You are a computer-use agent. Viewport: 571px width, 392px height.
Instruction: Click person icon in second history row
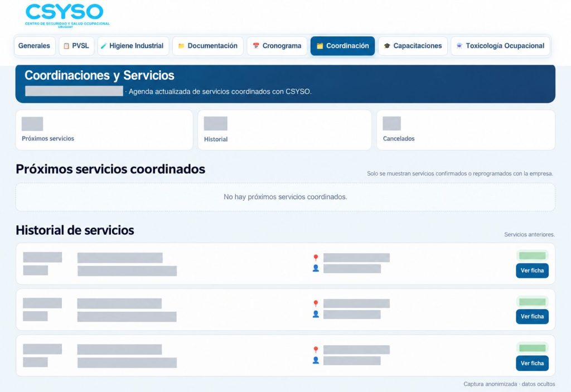tap(316, 314)
